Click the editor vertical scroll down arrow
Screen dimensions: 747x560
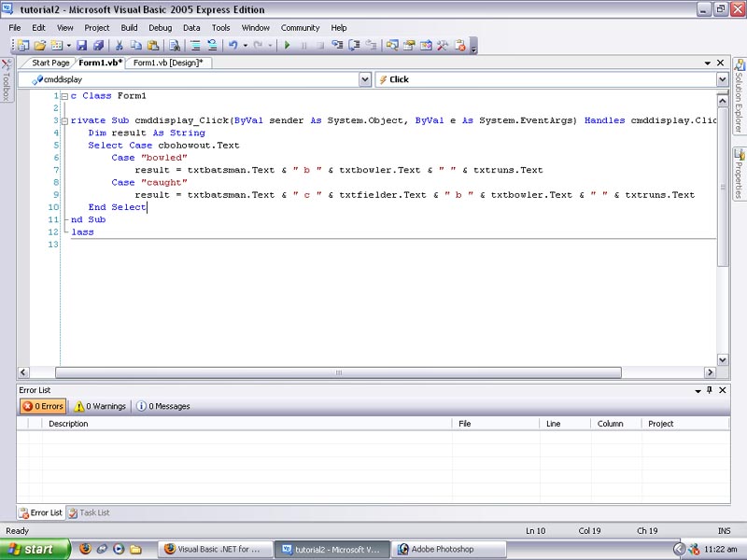[722, 360]
